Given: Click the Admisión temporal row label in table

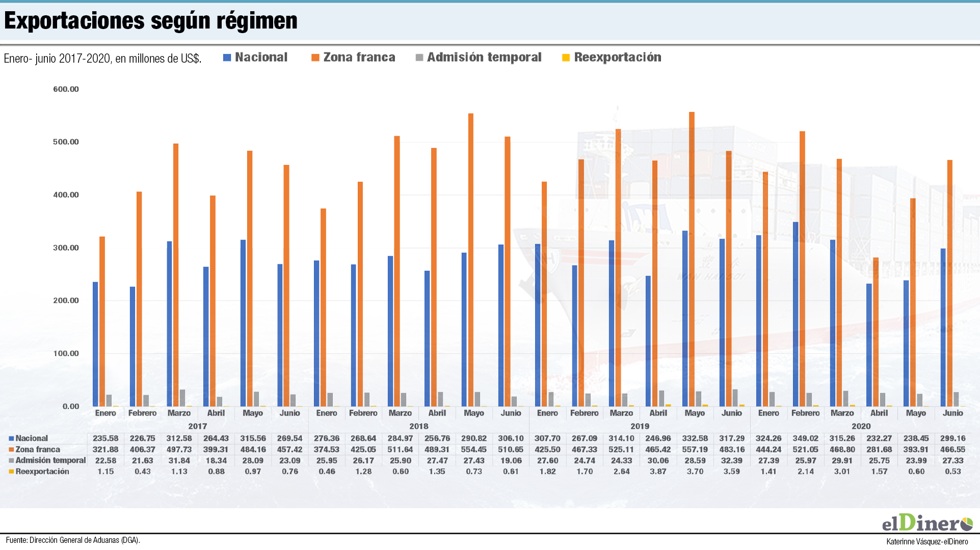Looking at the screenshot, I should [50, 460].
